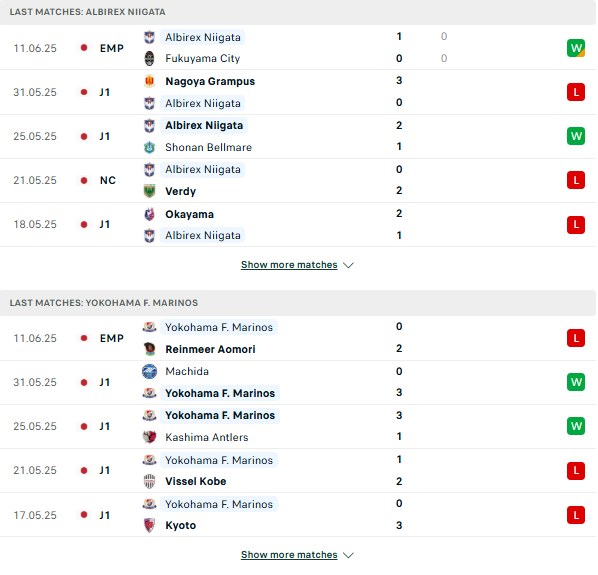Open the 25.05.25 Yokohama vs Kashima Antlers row
The width and height of the screenshot is (598, 575).
[x=297, y=426]
